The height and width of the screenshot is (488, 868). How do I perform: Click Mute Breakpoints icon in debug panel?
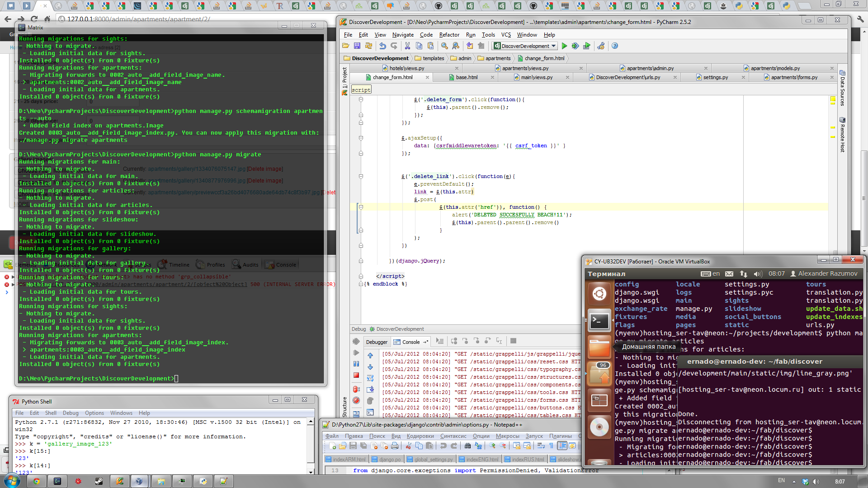coord(356,400)
